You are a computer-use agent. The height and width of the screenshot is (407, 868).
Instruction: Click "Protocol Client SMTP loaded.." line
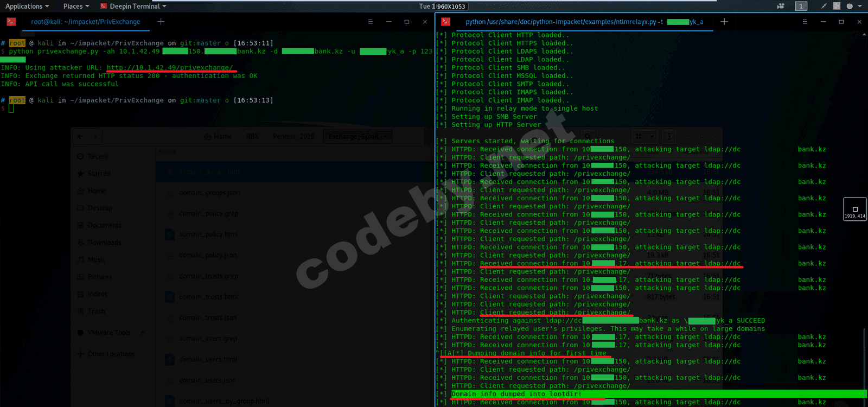click(502, 84)
